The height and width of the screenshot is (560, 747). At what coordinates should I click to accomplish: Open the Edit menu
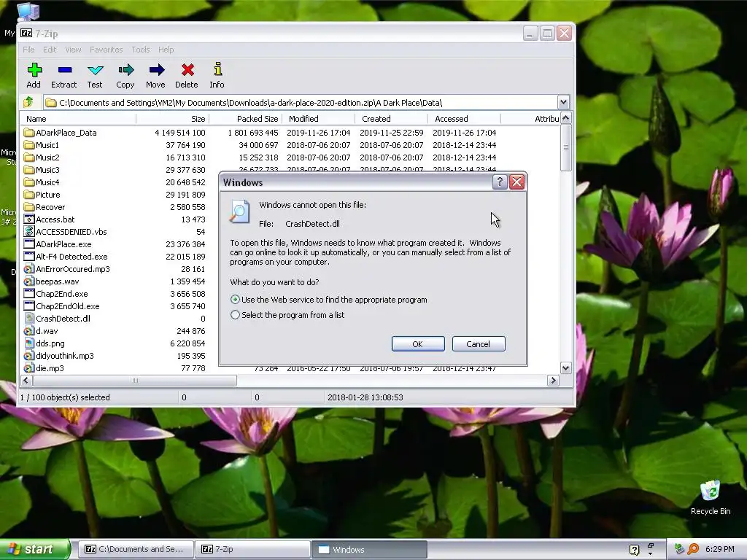[50, 50]
